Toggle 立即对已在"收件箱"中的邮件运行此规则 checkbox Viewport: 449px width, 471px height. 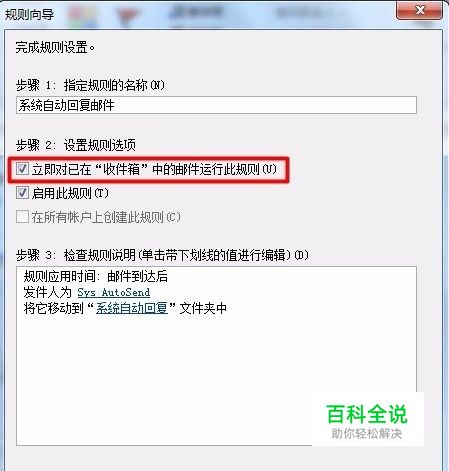(x=22, y=169)
